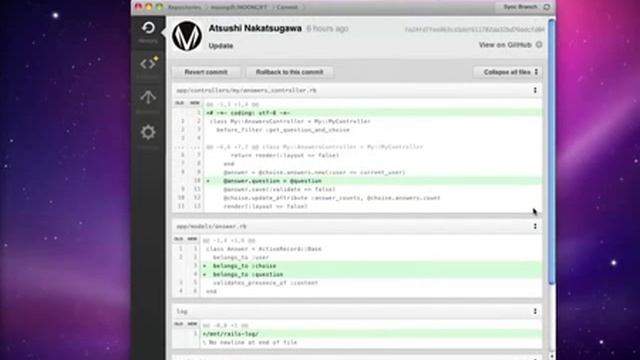Image resolution: width=640 pixels, height=360 pixels.
Task: Click Atsushi Nakatsugawa's avatar image
Action: point(187,36)
